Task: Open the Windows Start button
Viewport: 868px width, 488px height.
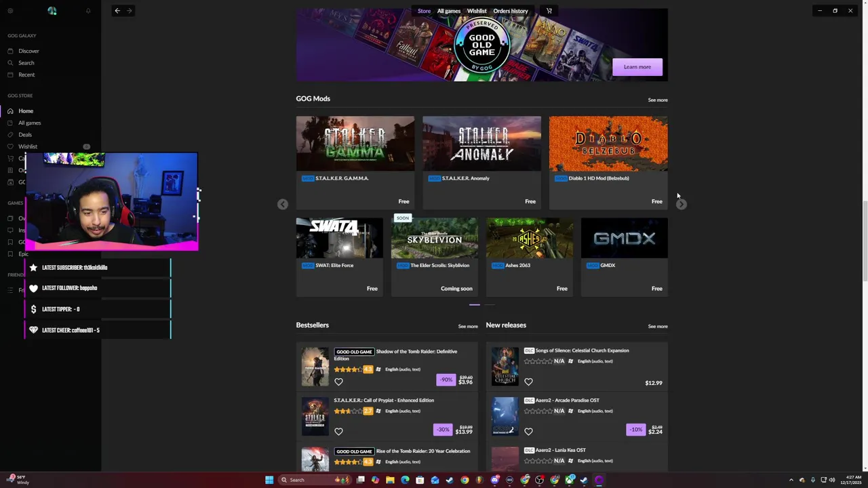Action: coord(269,480)
